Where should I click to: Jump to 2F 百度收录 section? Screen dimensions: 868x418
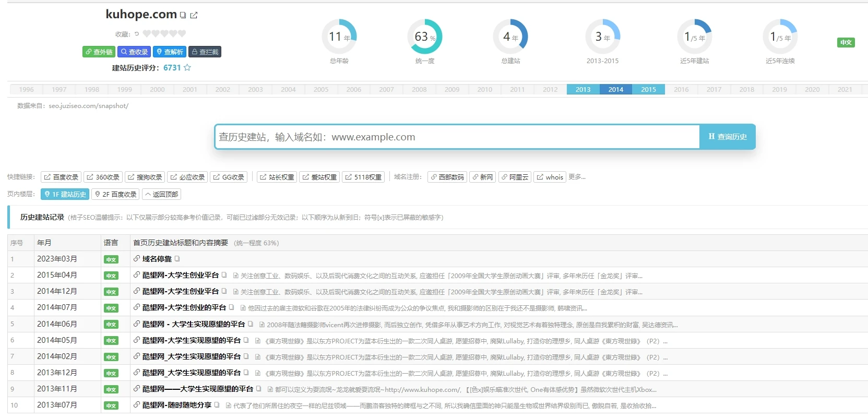(115, 194)
